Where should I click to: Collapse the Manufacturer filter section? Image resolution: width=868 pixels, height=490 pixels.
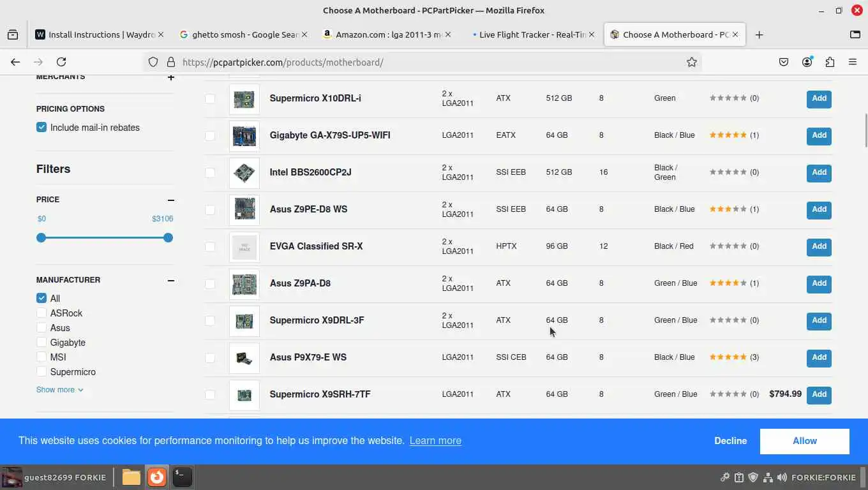click(170, 280)
